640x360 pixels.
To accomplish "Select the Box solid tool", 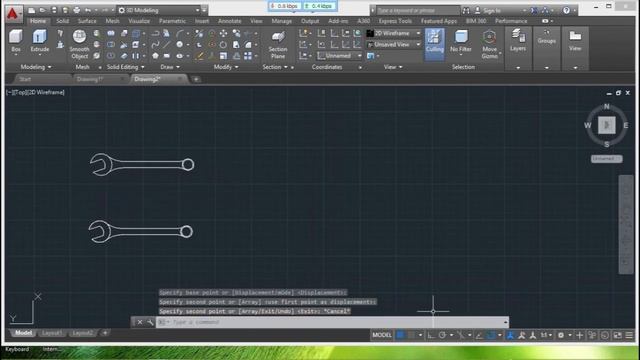I will [x=16, y=41].
